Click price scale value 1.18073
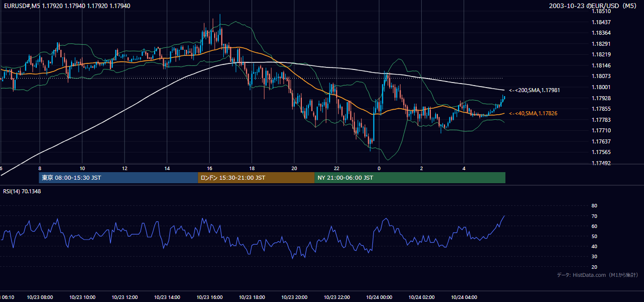The height and width of the screenshot is (302, 644). point(602,77)
